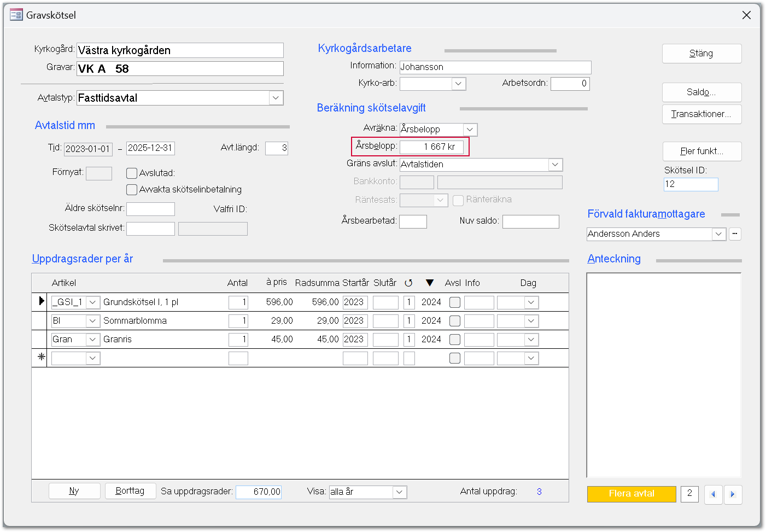Open article dropdown for Gran row
766x532 pixels.
point(93,340)
